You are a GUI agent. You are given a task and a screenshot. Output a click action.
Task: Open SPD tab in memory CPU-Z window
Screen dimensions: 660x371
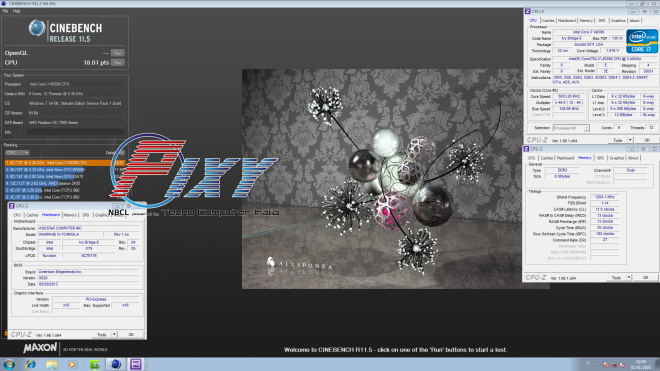pyautogui.click(x=600, y=158)
